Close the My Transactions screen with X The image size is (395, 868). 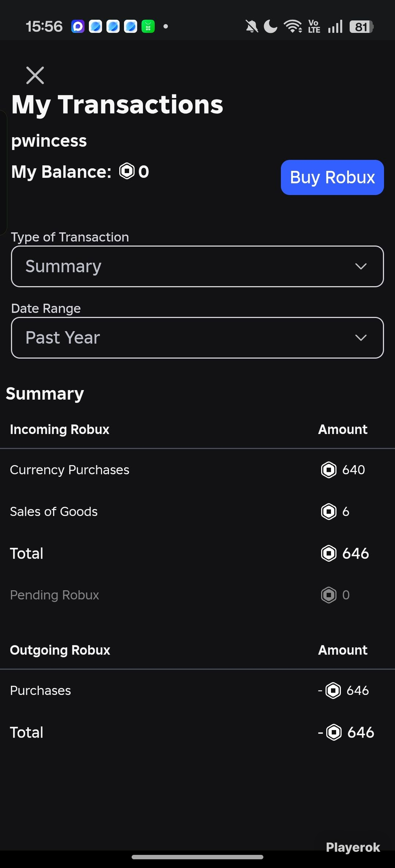tap(35, 75)
